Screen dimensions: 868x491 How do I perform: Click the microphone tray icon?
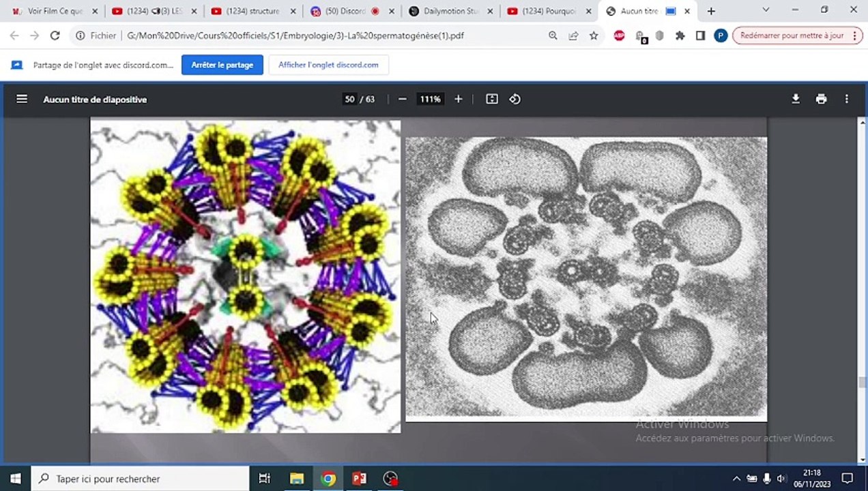[x=767, y=479]
